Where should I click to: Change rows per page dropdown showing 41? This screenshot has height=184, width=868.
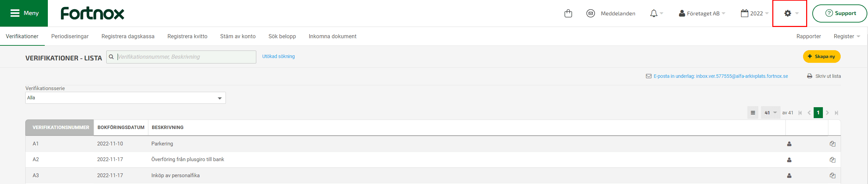tap(770, 113)
